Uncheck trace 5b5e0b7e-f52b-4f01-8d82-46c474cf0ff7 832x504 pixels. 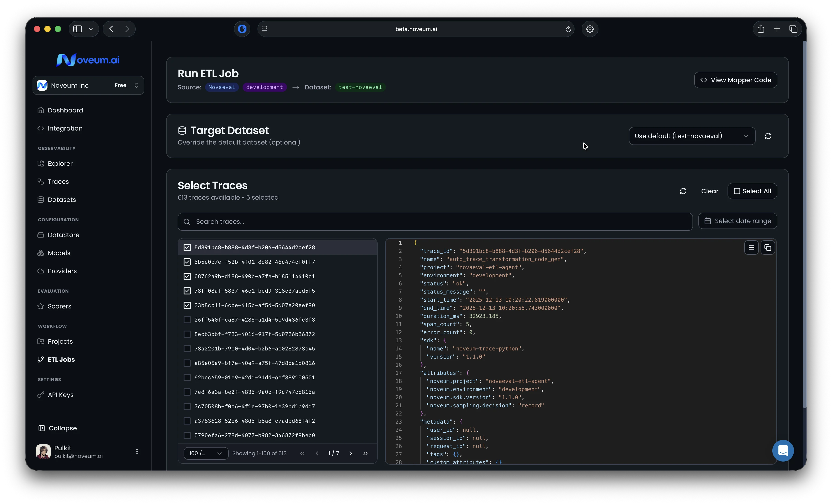[x=187, y=262]
